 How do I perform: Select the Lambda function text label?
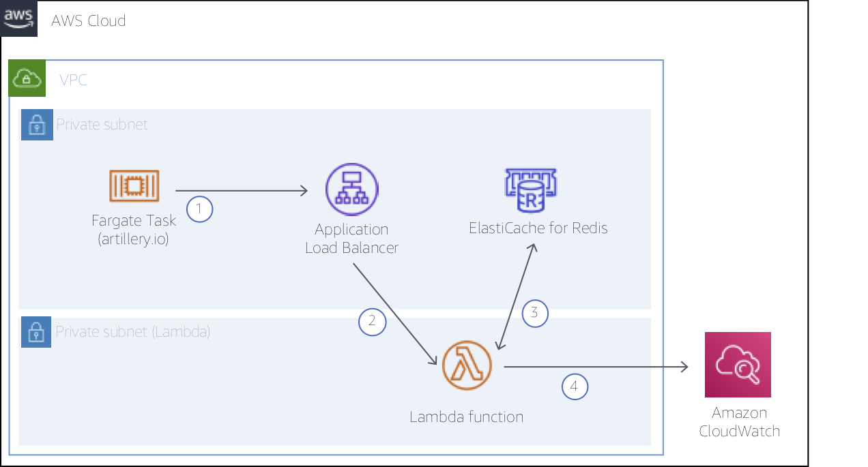click(467, 417)
